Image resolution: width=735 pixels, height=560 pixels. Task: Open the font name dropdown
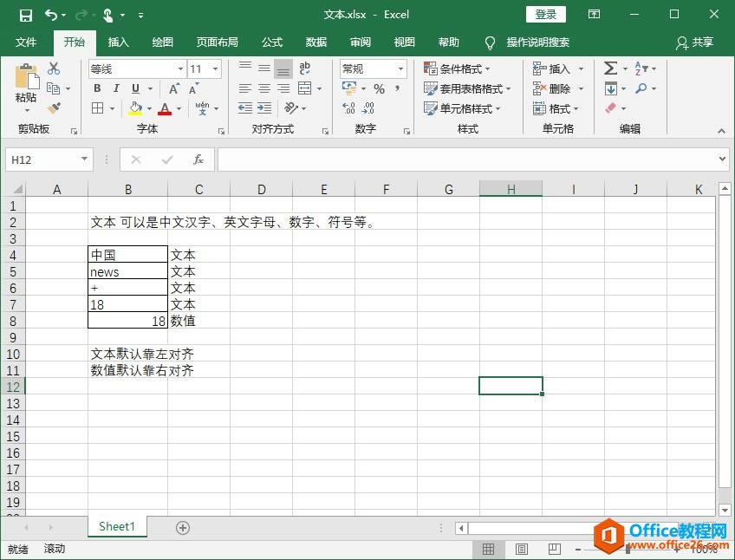[x=179, y=68]
